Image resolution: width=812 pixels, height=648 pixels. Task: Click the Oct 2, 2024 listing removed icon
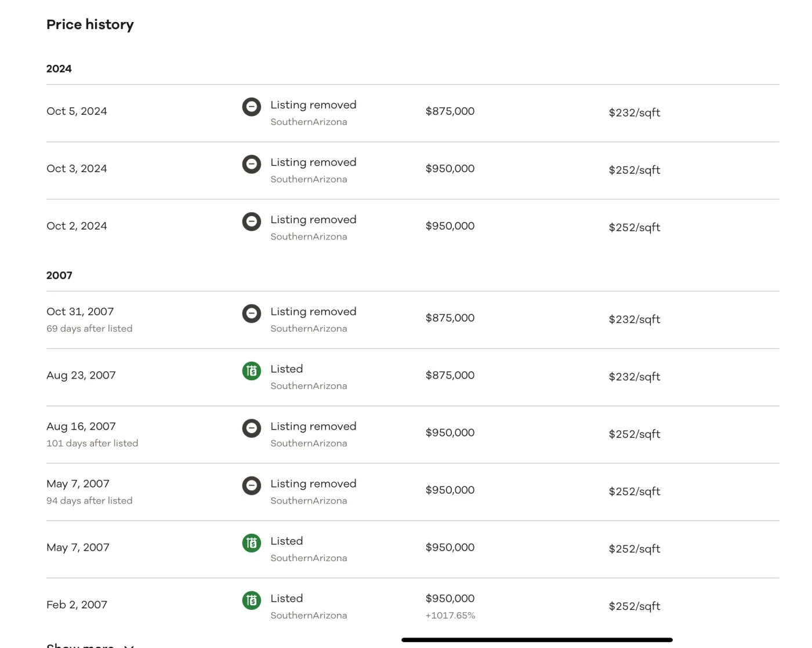251,221
